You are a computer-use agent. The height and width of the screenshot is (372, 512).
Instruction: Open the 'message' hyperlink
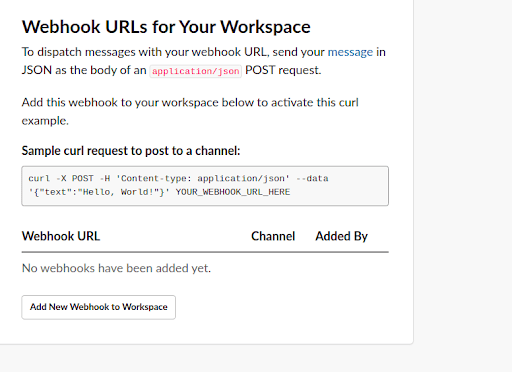click(350, 52)
